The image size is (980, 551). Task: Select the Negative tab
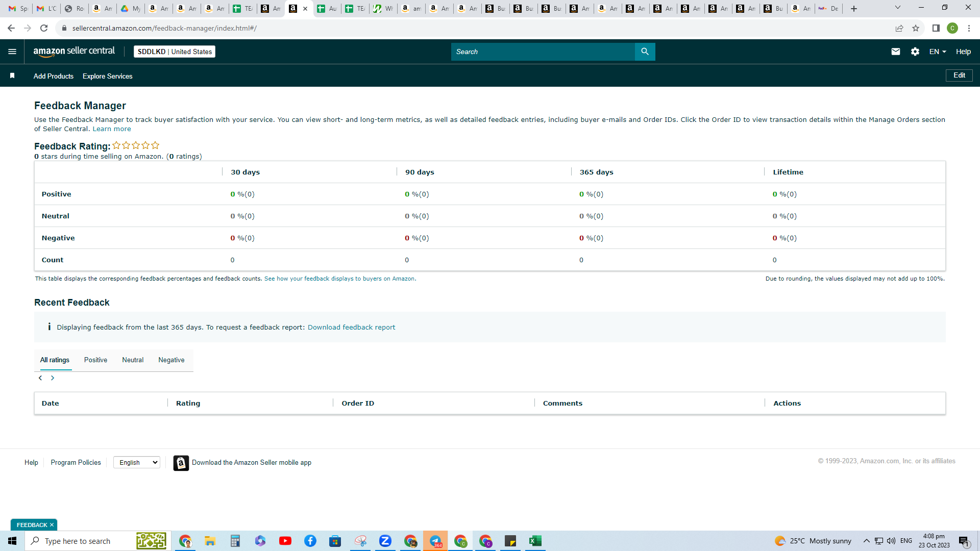pos(171,360)
